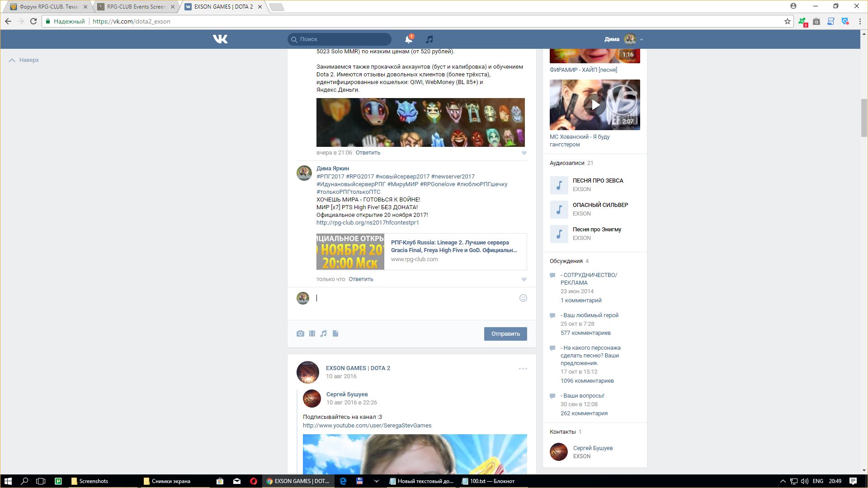Expand the Дима profile menu arrow
This screenshot has width=868, height=488.
click(642, 40)
